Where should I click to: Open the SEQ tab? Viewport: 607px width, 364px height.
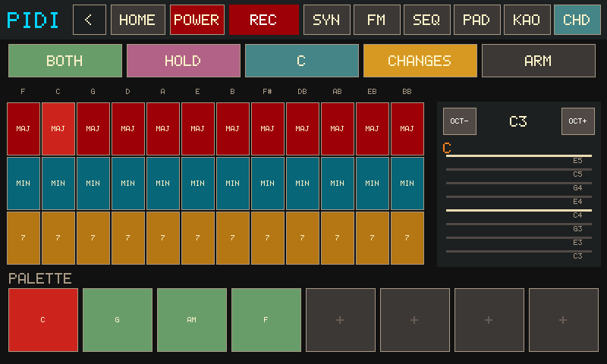coord(427,20)
